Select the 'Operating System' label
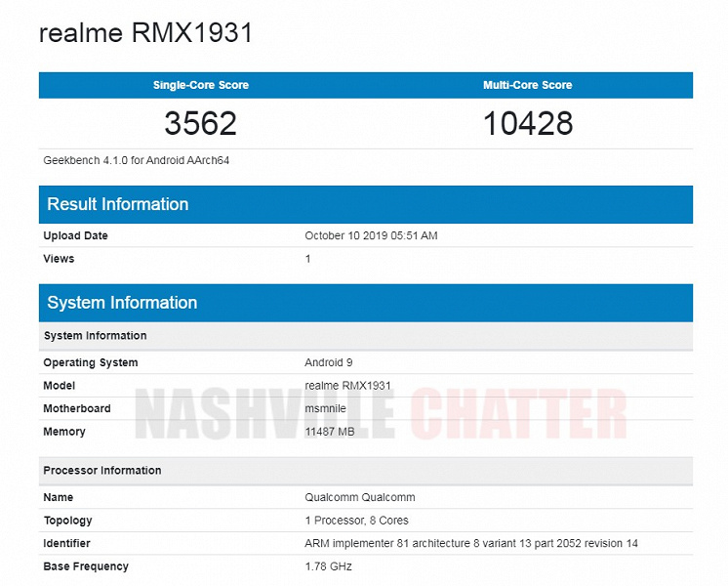The width and height of the screenshot is (728, 586). 91,362
